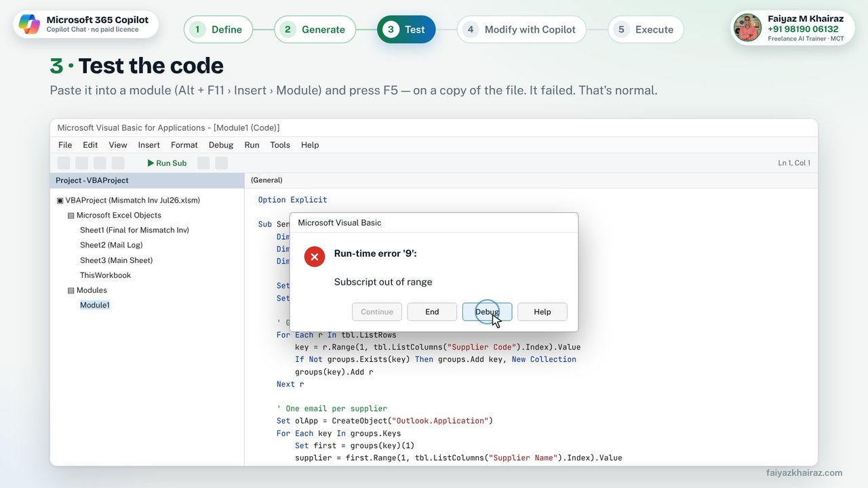Click the ' One email per supplier comment
The image size is (868, 488).
[x=332, y=409]
